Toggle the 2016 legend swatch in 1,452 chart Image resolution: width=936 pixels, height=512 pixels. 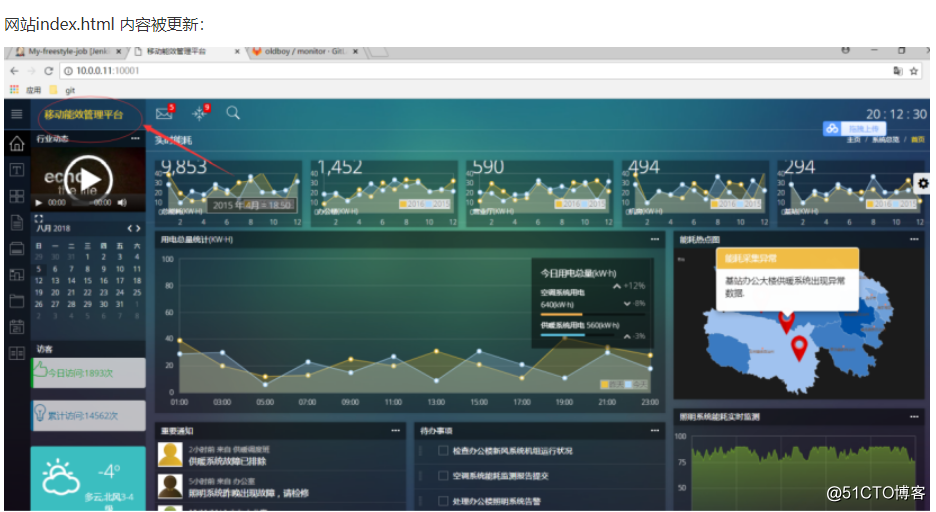click(404, 204)
